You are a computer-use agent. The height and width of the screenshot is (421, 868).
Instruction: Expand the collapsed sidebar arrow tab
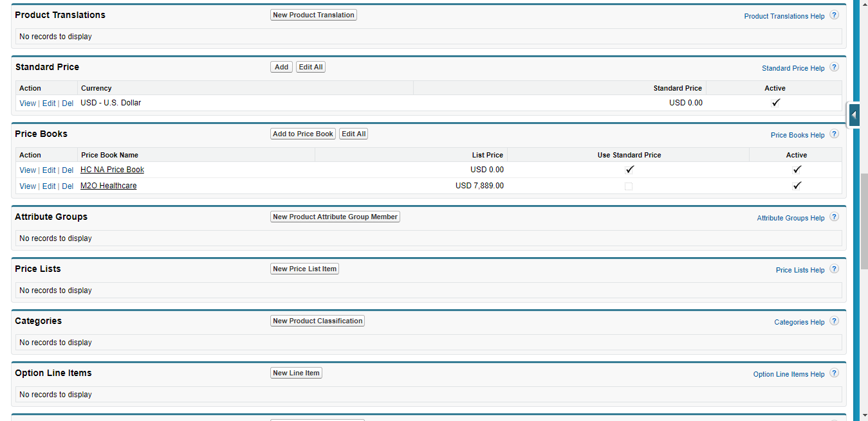[854, 116]
